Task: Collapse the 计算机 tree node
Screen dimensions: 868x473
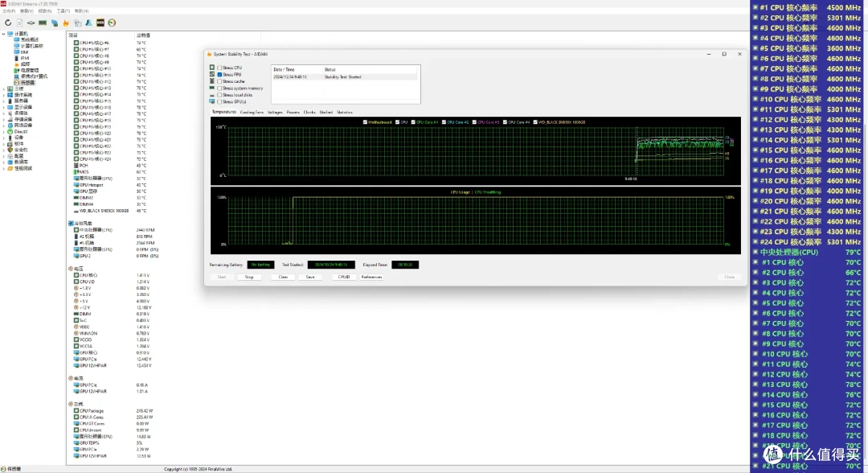Action: click(3, 34)
